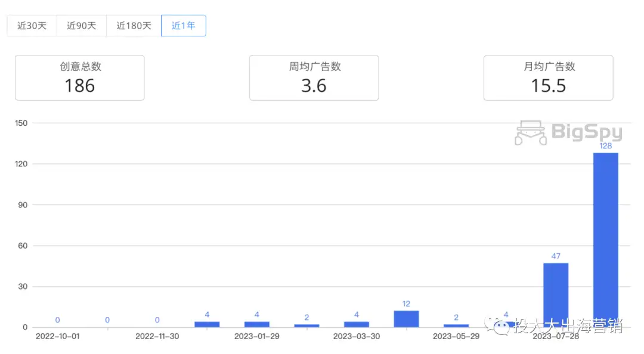Click the 2023-05-29 bar with value 2
The width and height of the screenshot is (644, 354).
pyautogui.click(x=456, y=325)
